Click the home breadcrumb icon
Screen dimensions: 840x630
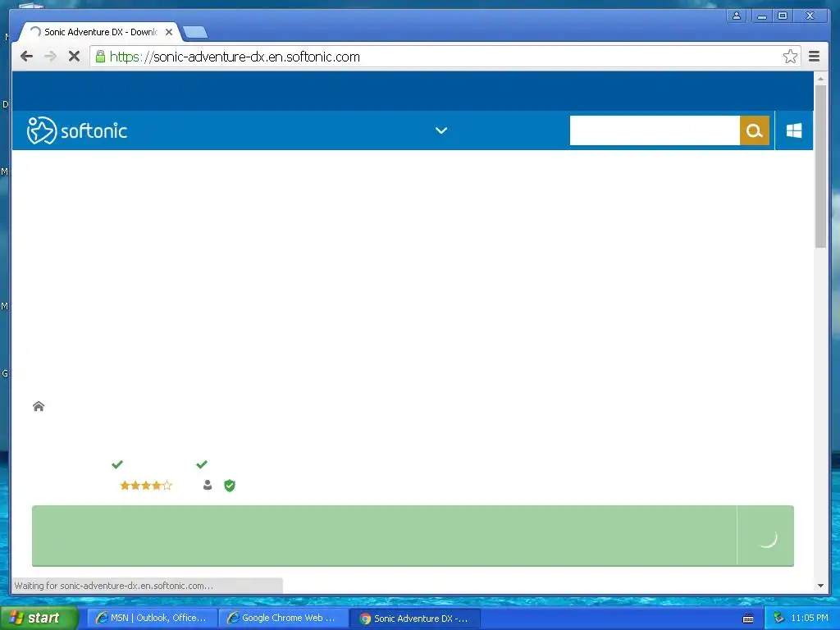pyautogui.click(x=39, y=406)
